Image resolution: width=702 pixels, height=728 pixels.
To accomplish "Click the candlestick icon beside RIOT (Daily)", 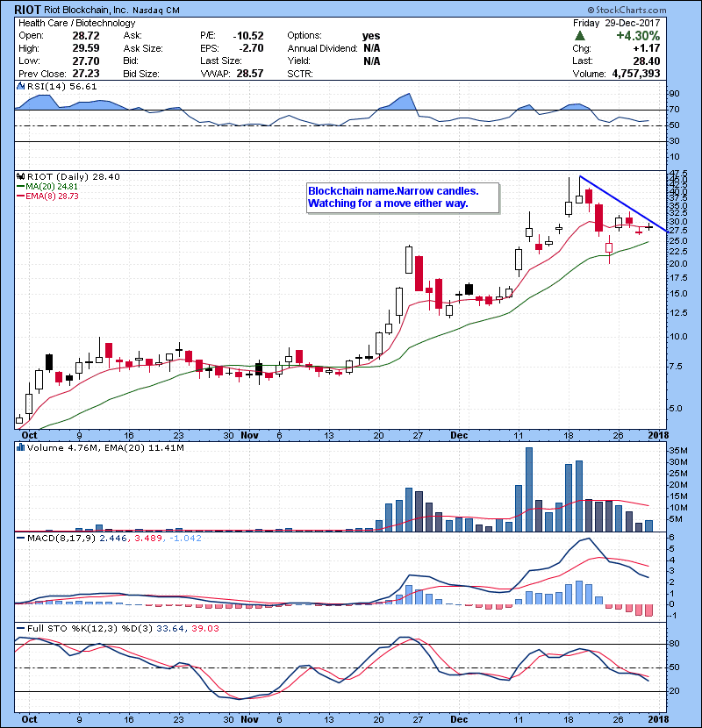I will 20,176.
